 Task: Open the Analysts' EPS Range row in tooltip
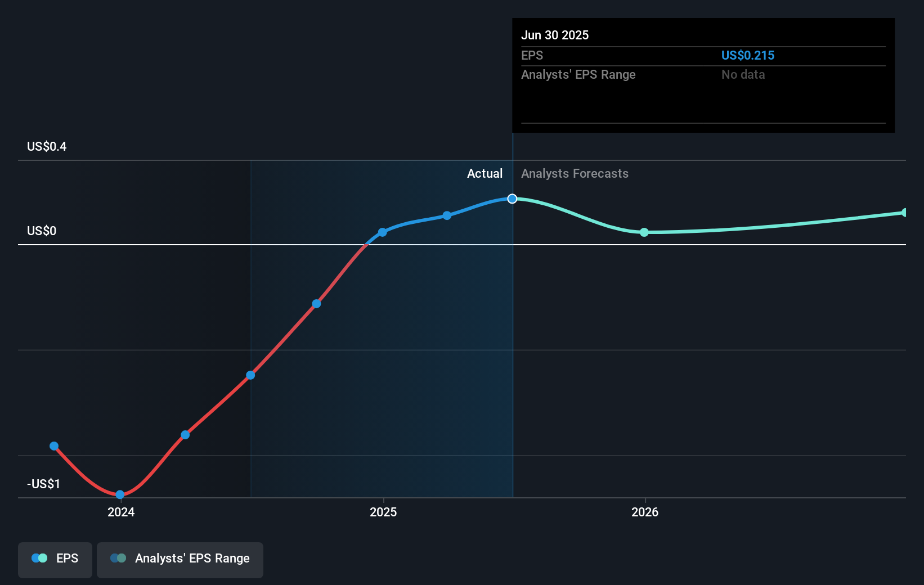(x=578, y=74)
